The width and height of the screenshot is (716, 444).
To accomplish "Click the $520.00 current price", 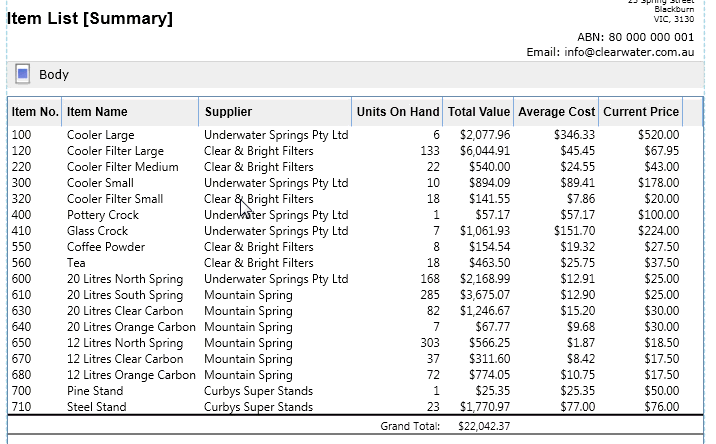I will click(x=658, y=135).
